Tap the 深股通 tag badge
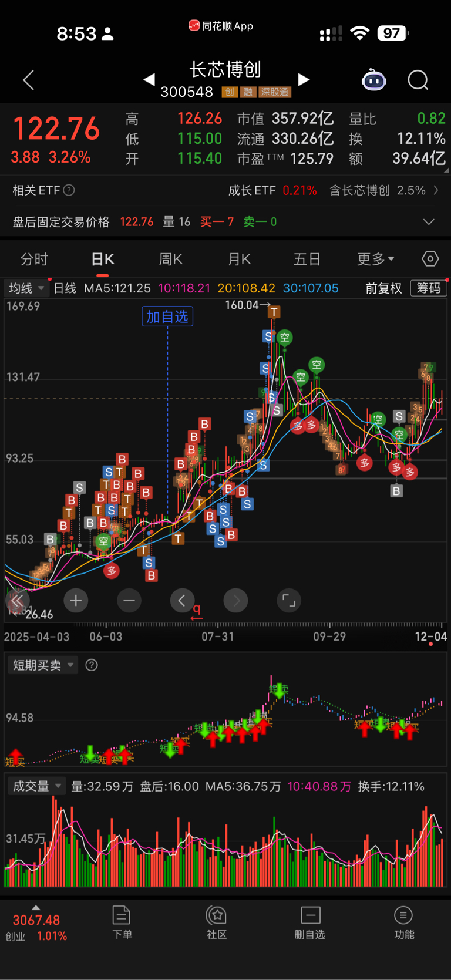 275,92
